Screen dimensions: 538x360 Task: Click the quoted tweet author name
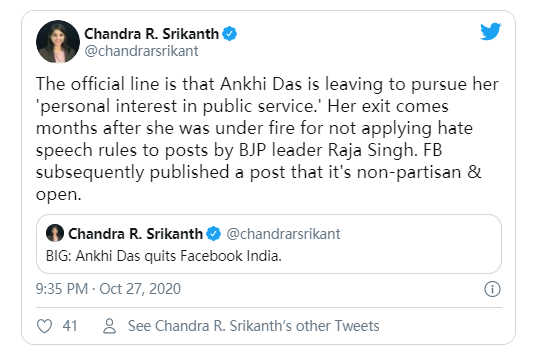pos(135,233)
